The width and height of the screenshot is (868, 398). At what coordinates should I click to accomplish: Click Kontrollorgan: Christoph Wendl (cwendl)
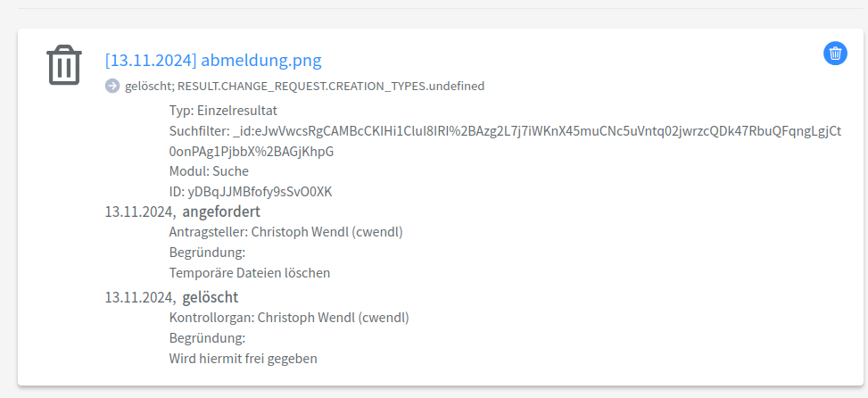point(290,318)
